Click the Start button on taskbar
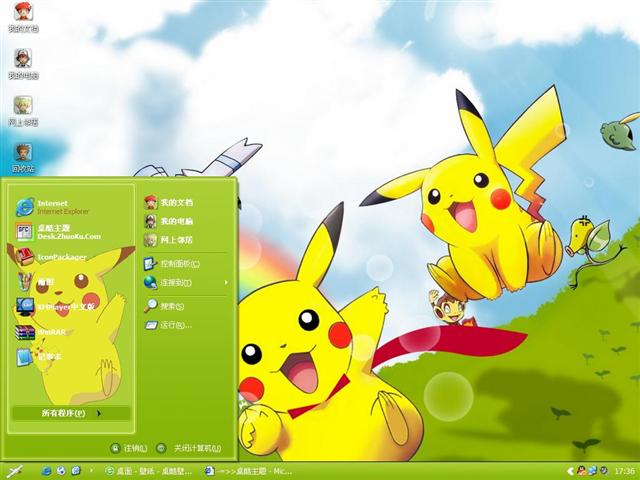Screen dimensions: 640x480 pyautogui.click(x=15, y=471)
